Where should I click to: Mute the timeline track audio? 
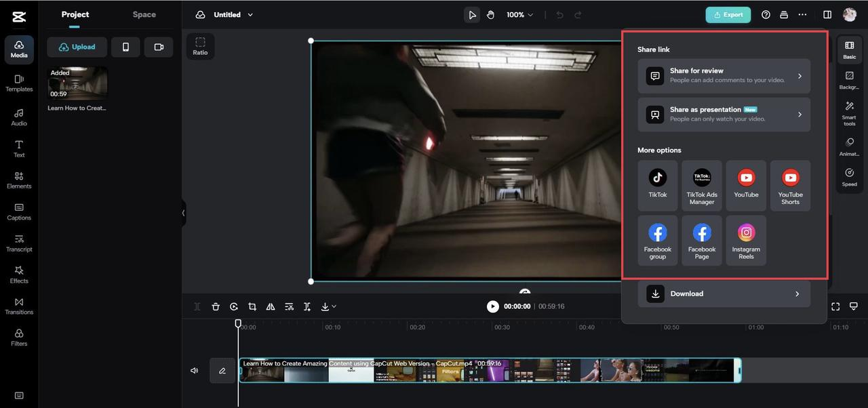(194, 371)
